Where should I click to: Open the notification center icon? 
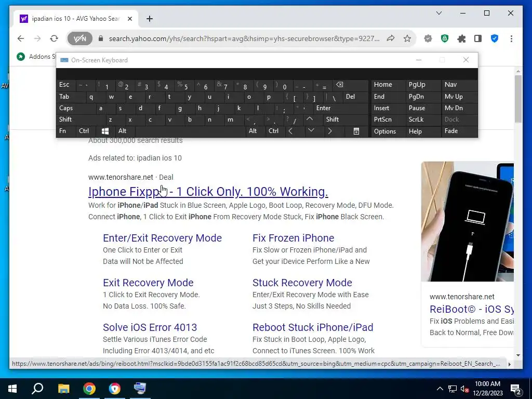coord(516,389)
